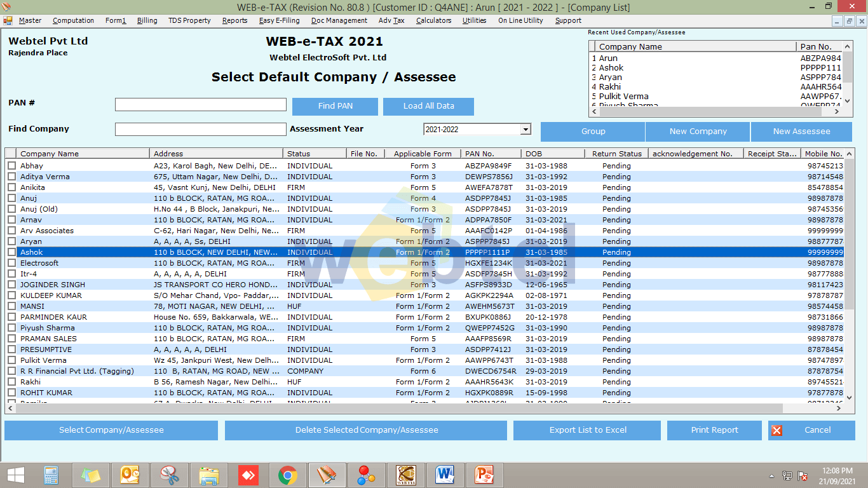Tick the checkbox for Piyush Sharma
Screen dimensions: 868x488
point(12,328)
